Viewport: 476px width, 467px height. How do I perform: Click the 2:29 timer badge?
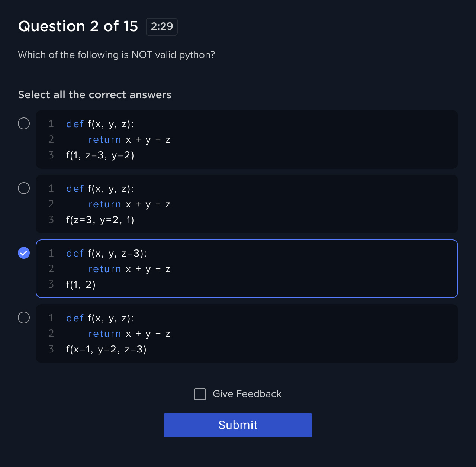tap(162, 26)
